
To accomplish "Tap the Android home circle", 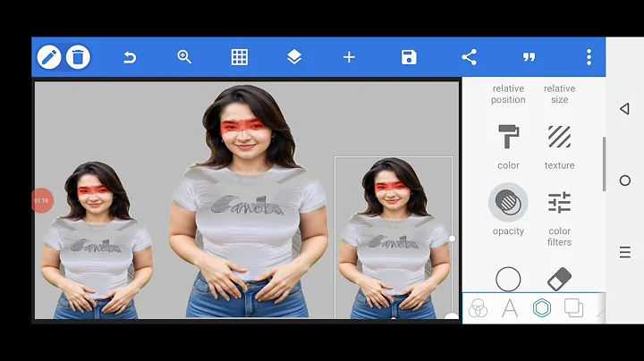I will (625, 180).
